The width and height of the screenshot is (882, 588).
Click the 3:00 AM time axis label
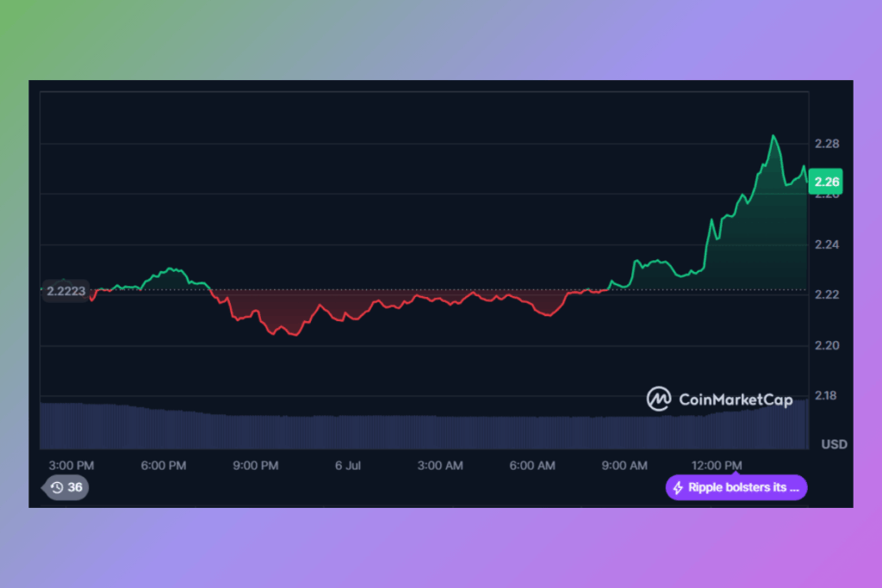click(440, 465)
